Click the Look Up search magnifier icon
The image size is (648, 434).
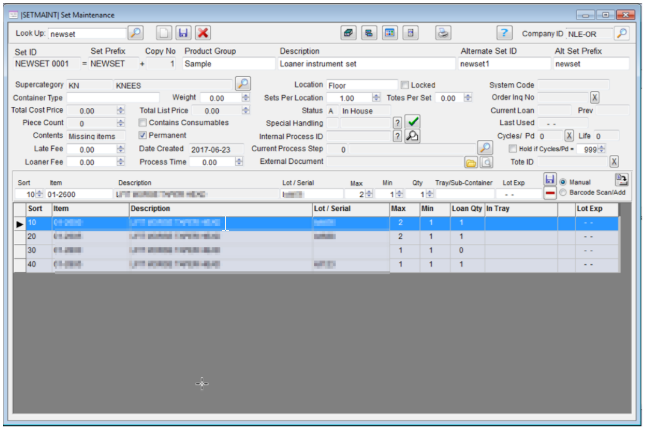(136, 34)
